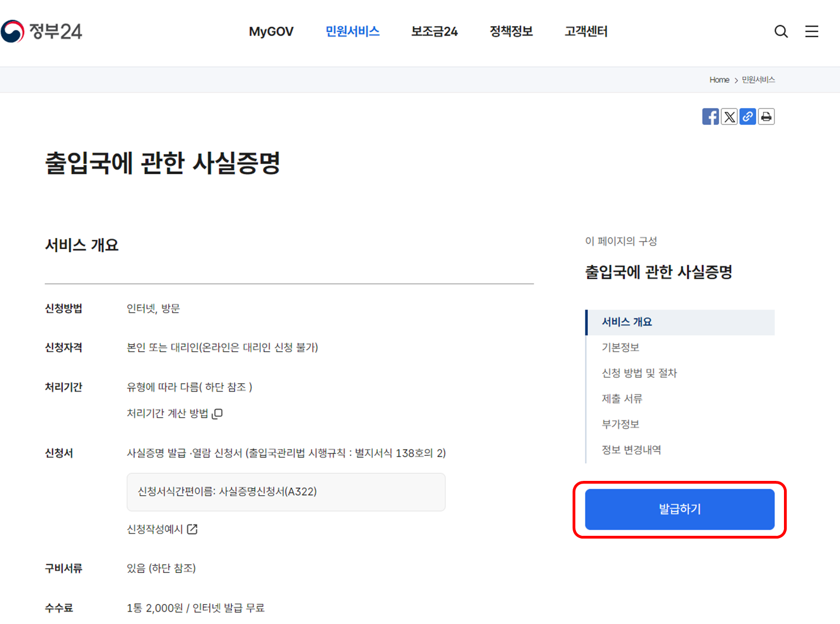Open 정책정보 from the navigation bar

pyautogui.click(x=510, y=32)
